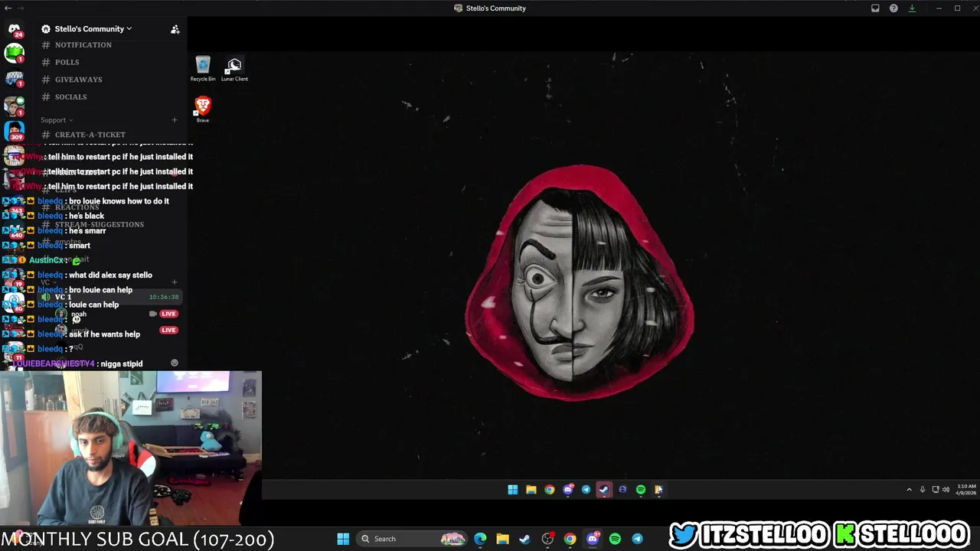Click the invite people icon beside server name

(175, 29)
